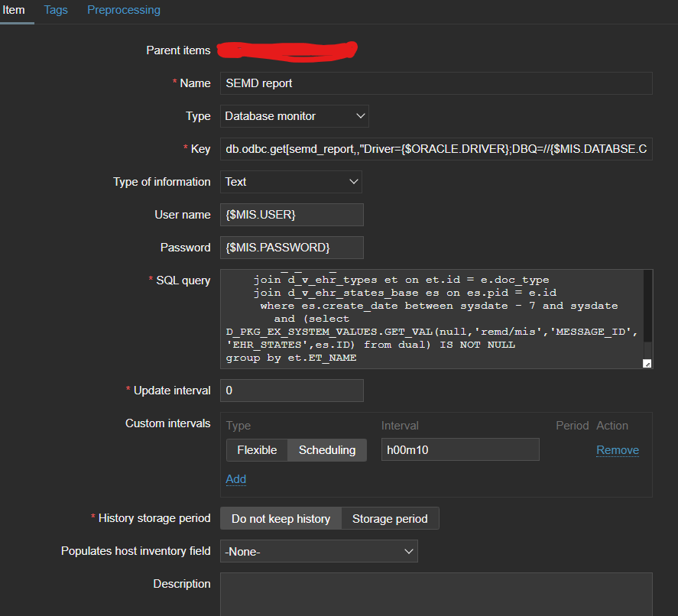Edit the Name field 'SEMD report'

point(436,83)
